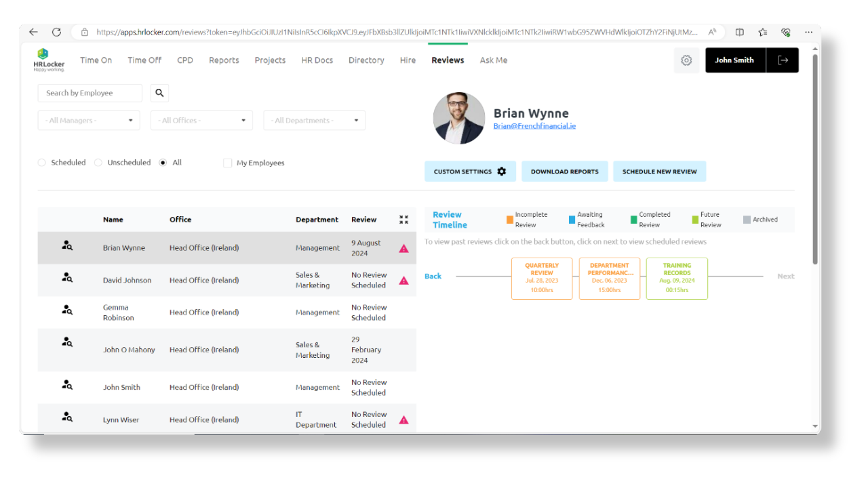The width and height of the screenshot is (868, 488).
Task: Open the All Managers dropdown
Action: 88,120
